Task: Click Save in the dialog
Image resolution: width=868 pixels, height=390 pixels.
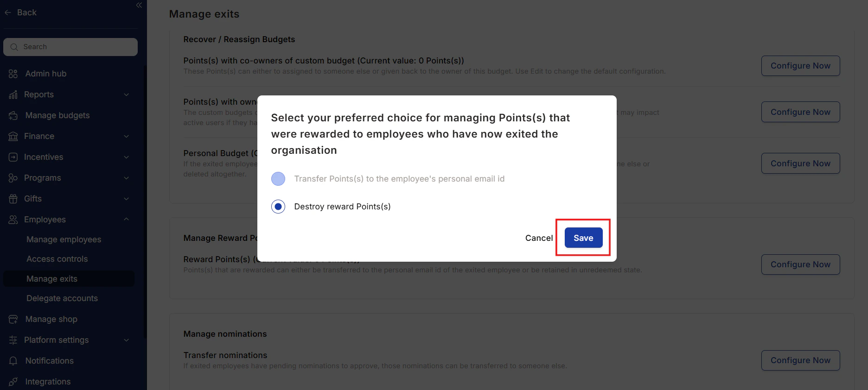Action: [x=583, y=238]
